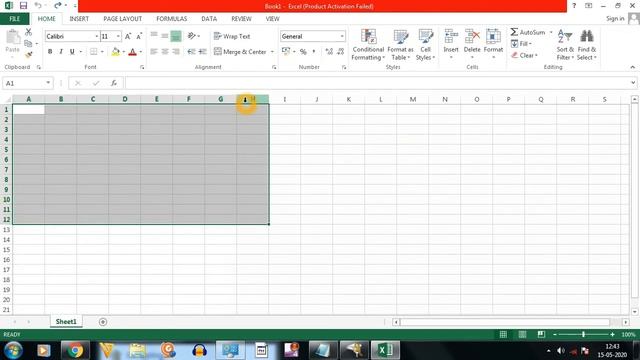The height and width of the screenshot is (360, 640).
Task: Open the Calibri font name dropdown
Action: 97,36
